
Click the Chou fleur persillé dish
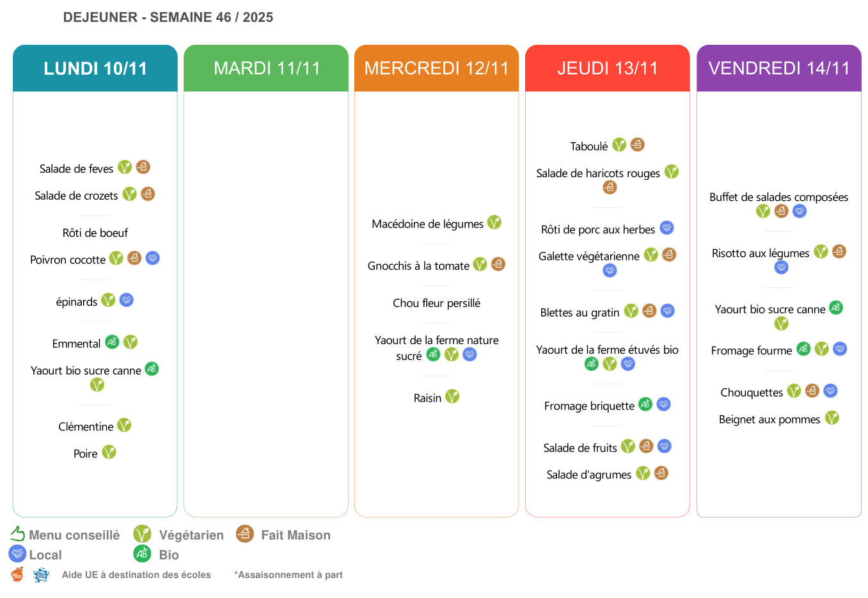436,303
